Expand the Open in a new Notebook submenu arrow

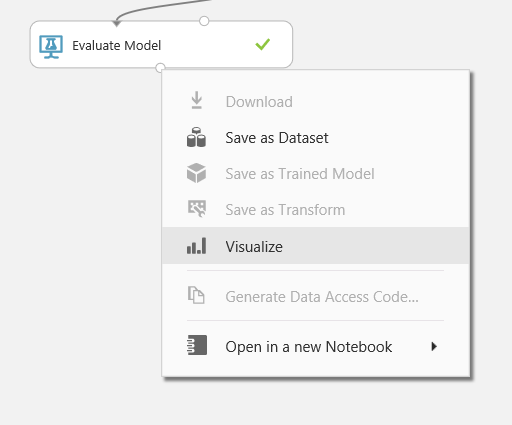pos(434,346)
